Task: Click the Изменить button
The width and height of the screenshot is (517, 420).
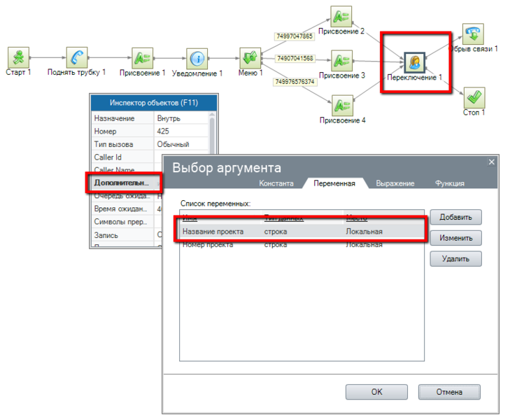Action: click(x=455, y=238)
